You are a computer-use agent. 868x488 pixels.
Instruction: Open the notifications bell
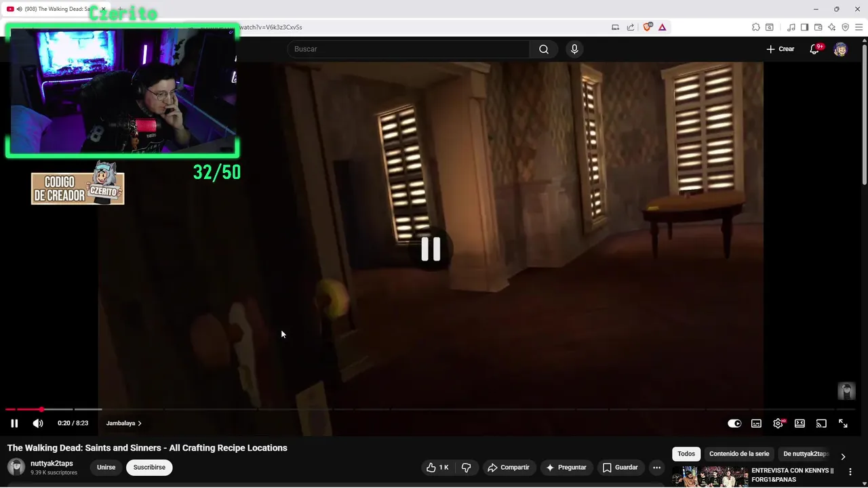[x=815, y=49]
